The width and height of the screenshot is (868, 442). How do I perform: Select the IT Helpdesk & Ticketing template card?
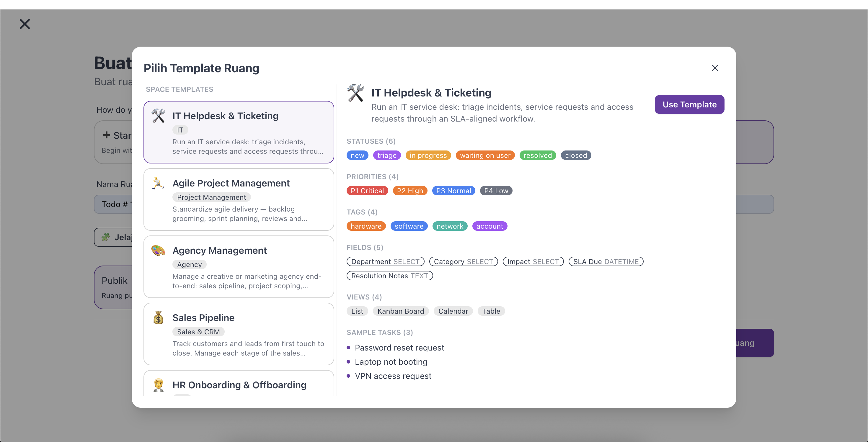[239, 132]
